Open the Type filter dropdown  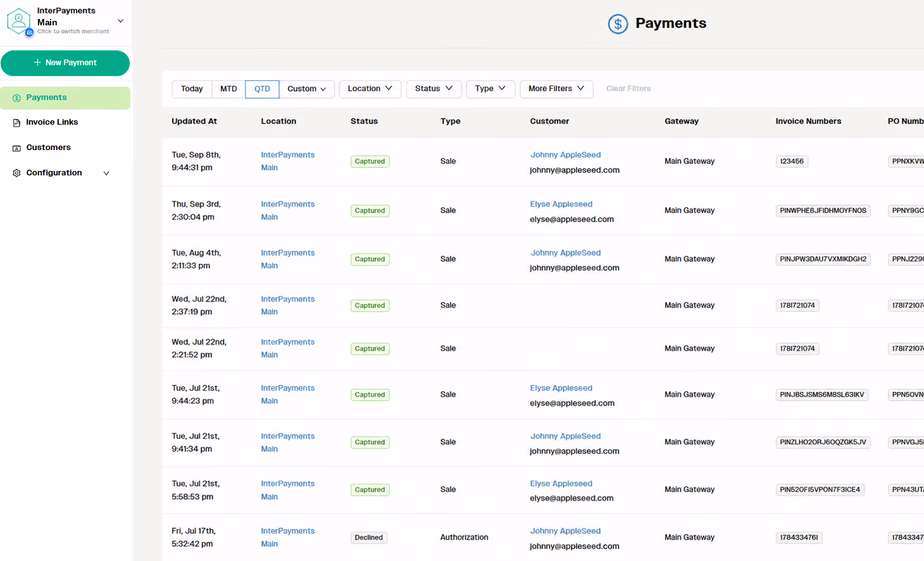click(490, 89)
